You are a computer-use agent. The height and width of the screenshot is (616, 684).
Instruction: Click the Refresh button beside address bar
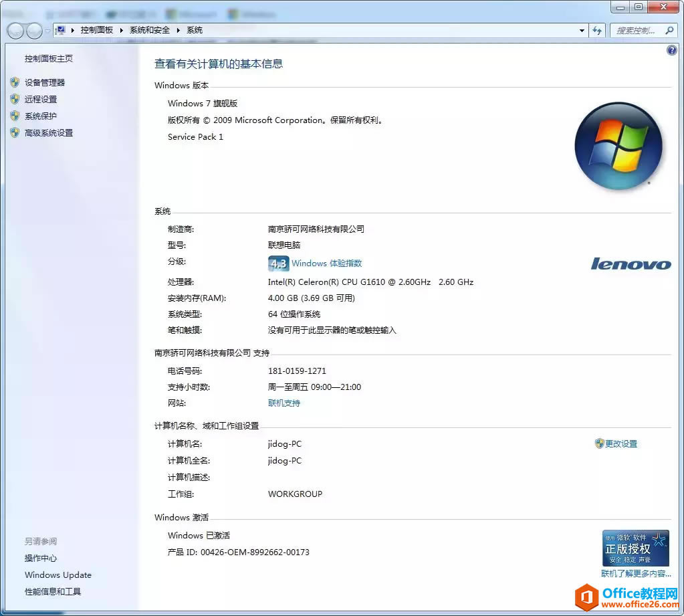click(597, 31)
